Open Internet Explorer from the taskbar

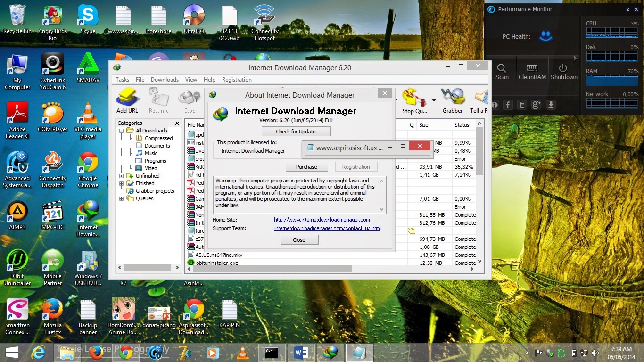38,353
